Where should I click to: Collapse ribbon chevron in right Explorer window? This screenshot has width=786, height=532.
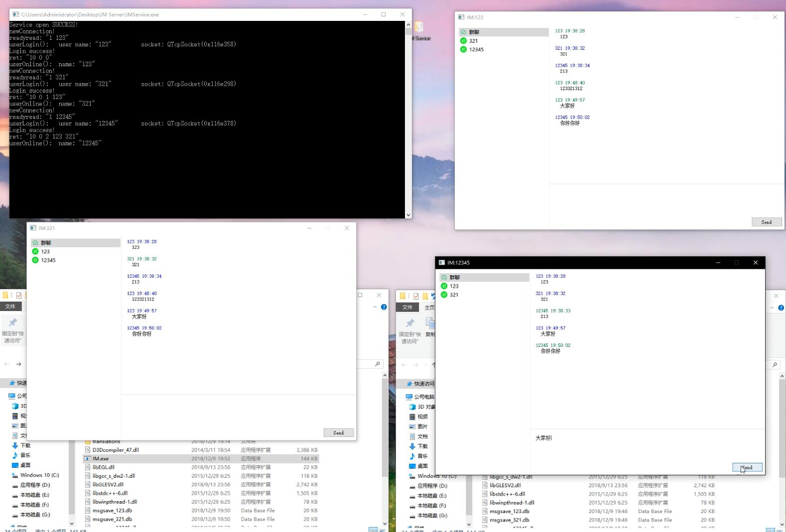coord(772,308)
